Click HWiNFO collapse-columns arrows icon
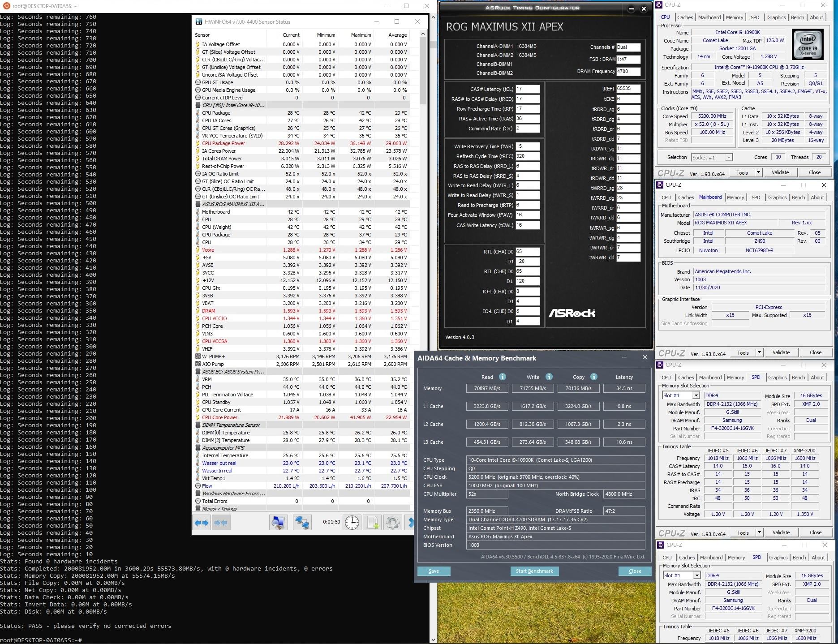This screenshot has height=644, width=838. click(x=220, y=522)
